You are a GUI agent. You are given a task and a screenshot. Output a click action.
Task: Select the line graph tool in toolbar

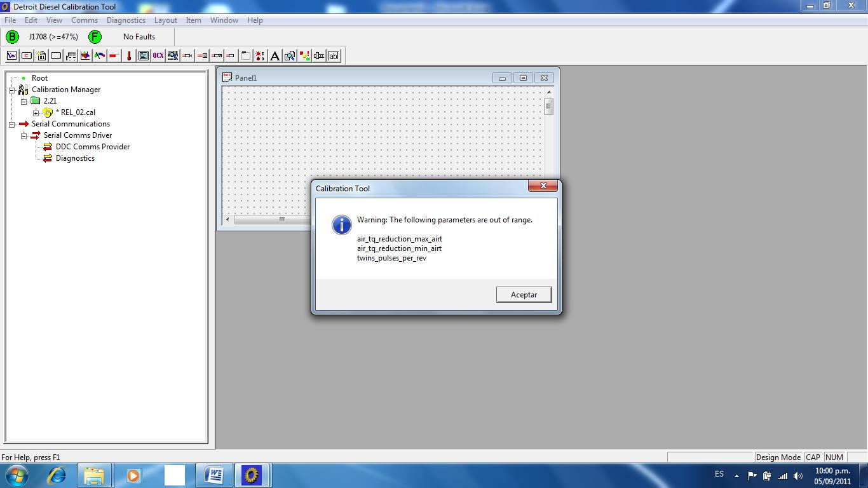[11, 56]
